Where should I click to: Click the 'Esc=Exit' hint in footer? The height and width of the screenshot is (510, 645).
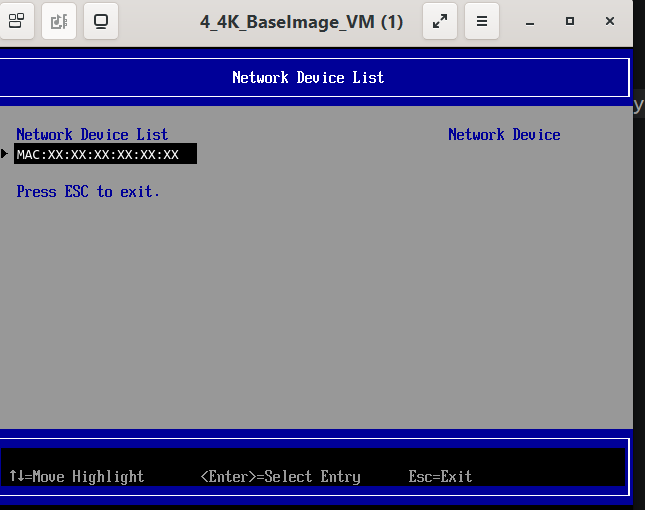pyautogui.click(x=440, y=476)
